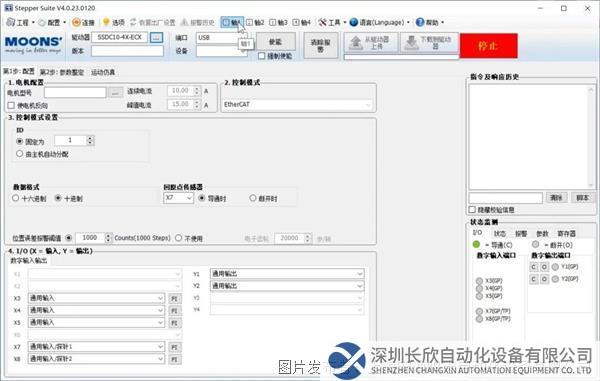This screenshot has height=381, width=600.
Task: Select 由主机自动分配 ID radio option
Action: tap(20, 154)
